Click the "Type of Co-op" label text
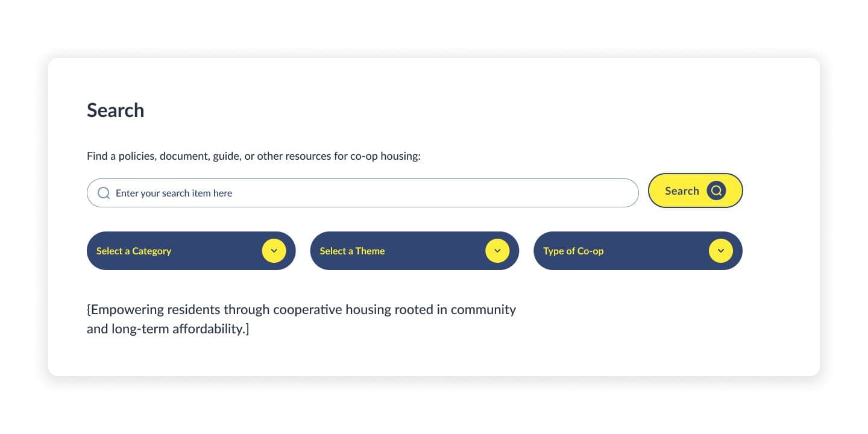868x434 pixels. point(573,251)
